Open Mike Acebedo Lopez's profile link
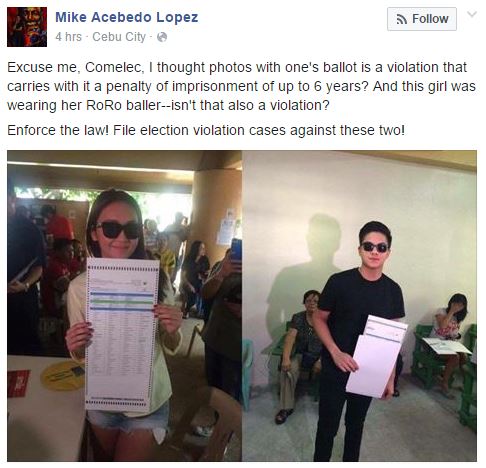486x468 pixels. [x=127, y=17]
